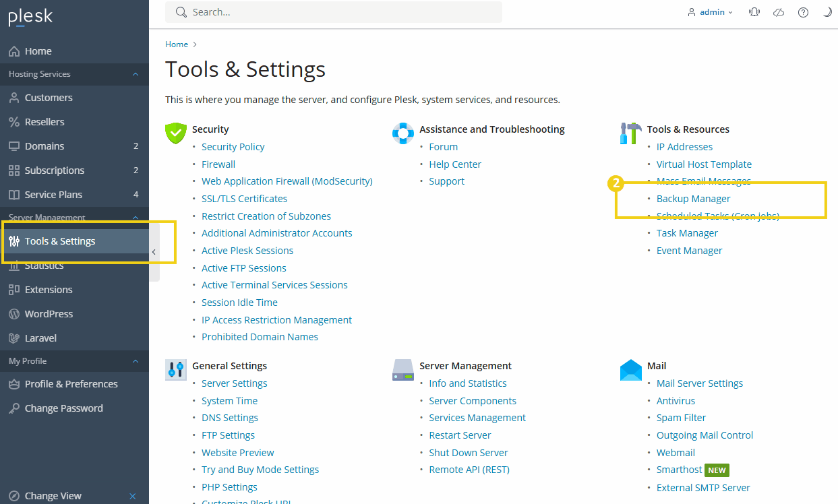The width and height of the screenshot is (838, 504).
Task: Open the Forum link
Action: point(443,147)
